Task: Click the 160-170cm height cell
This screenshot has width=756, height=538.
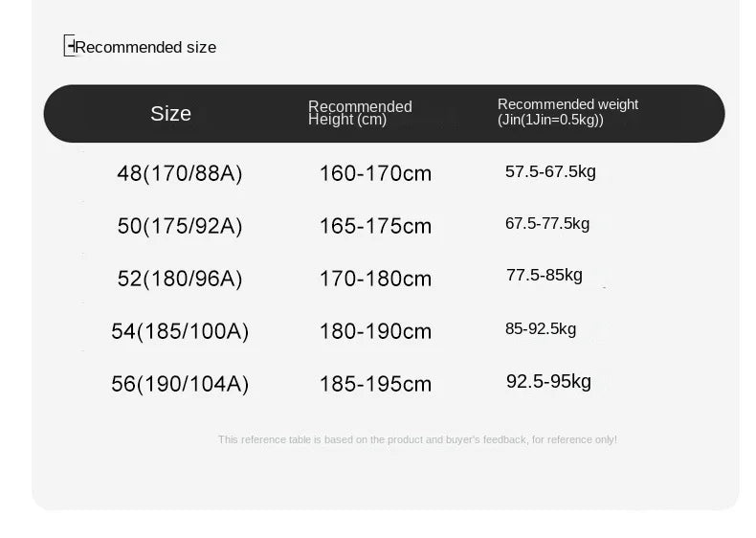Action: click(375, 173)
